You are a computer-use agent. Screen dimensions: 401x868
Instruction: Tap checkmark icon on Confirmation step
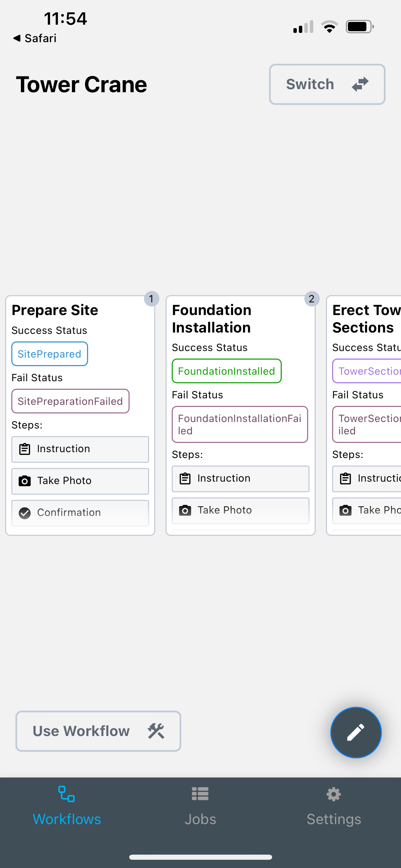25,513
